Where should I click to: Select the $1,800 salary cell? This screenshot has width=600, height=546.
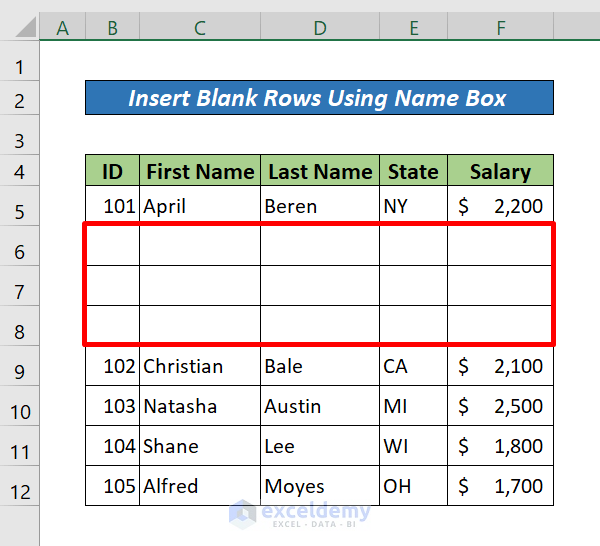(501, 446)
